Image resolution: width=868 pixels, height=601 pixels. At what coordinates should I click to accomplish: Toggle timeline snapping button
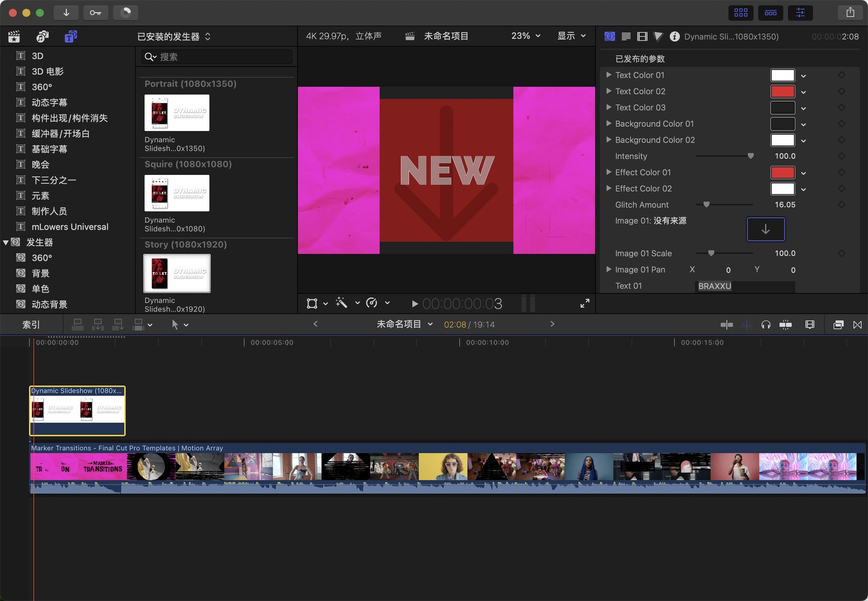point(786,325)
